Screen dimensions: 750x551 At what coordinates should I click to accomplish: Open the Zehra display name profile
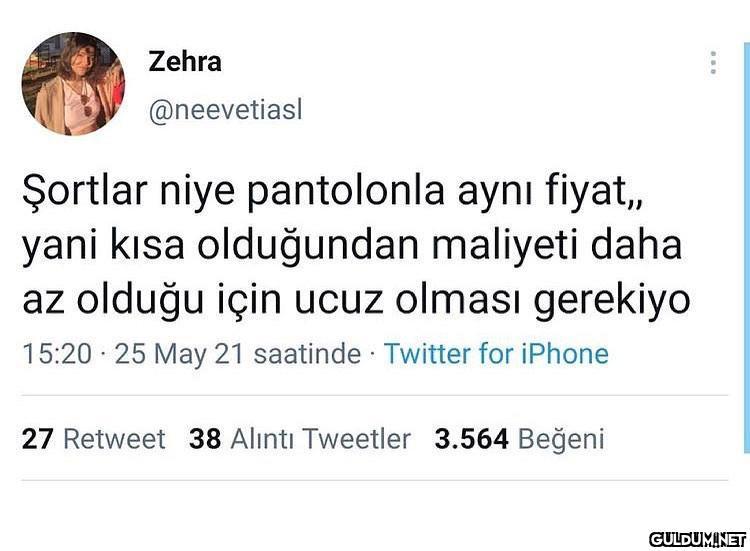click(x=185, y=62)
